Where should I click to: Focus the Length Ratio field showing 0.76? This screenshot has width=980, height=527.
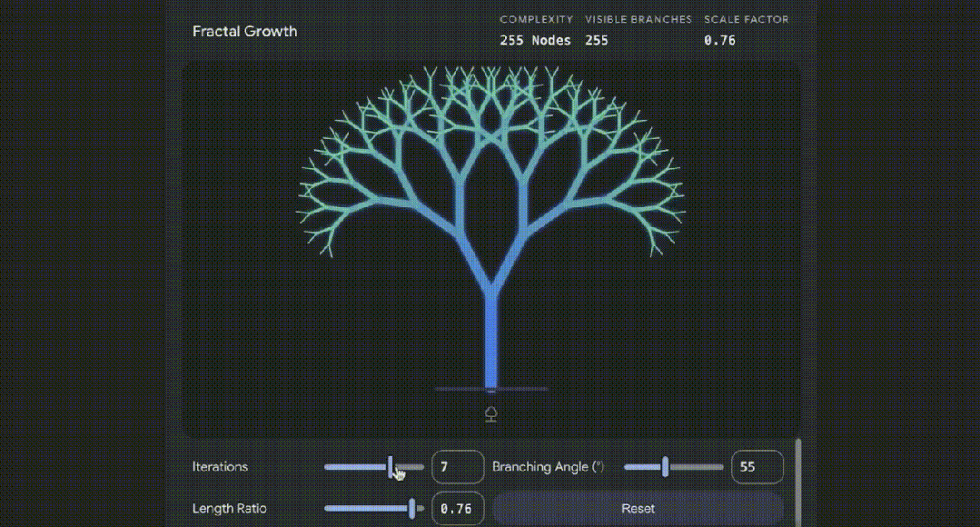pyautogui.click(x=457, y=508)
